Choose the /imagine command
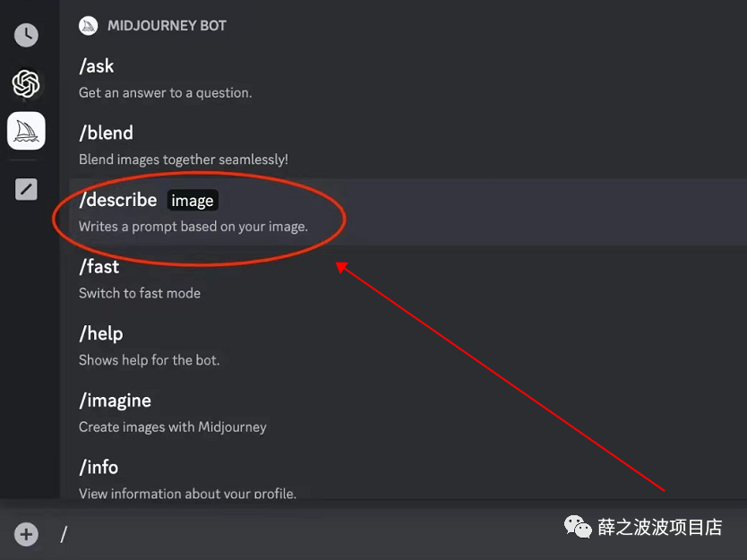747x560 pixels. pyautogui.click(x=115, y=400)
